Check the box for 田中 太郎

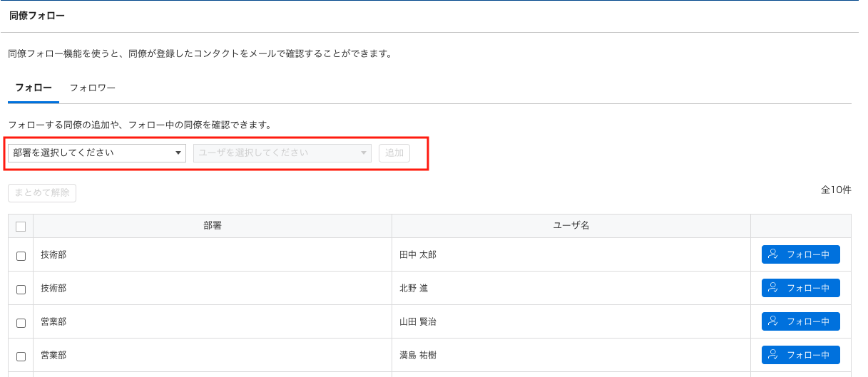(21, 256)
